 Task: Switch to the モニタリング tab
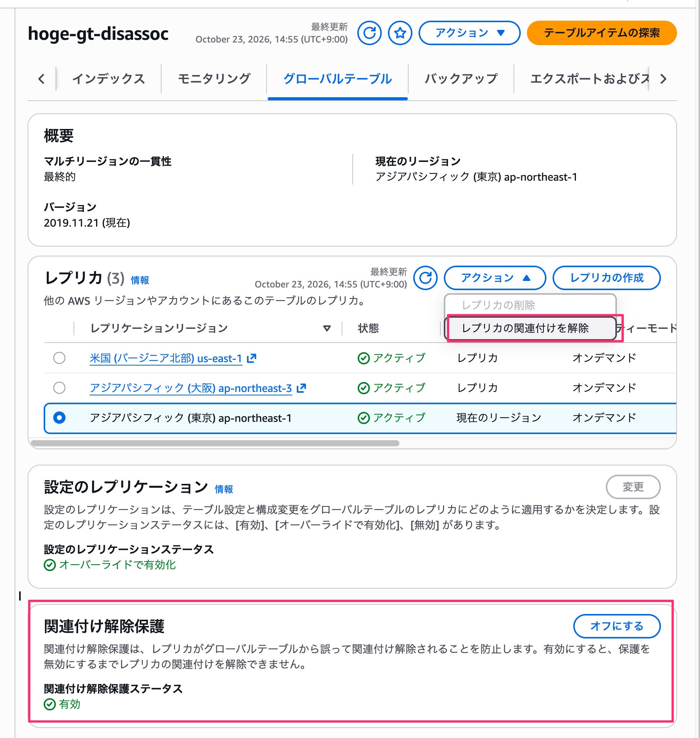214,79
